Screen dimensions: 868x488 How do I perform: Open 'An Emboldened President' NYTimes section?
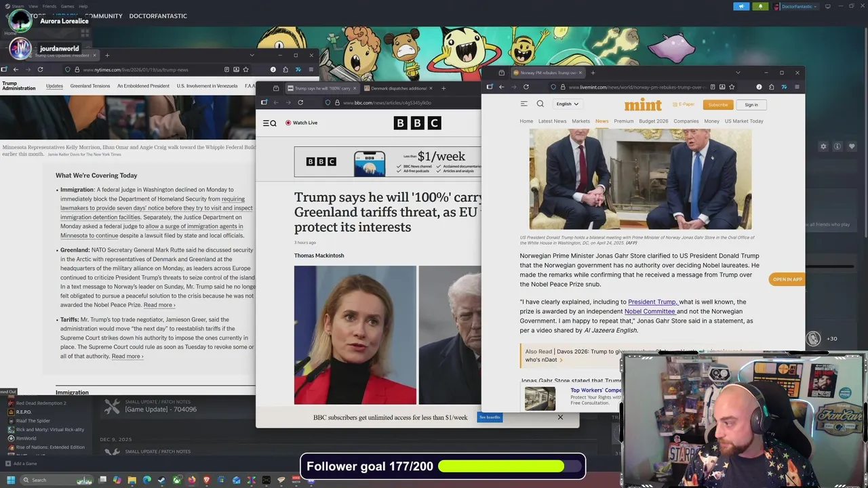[143, 86]
